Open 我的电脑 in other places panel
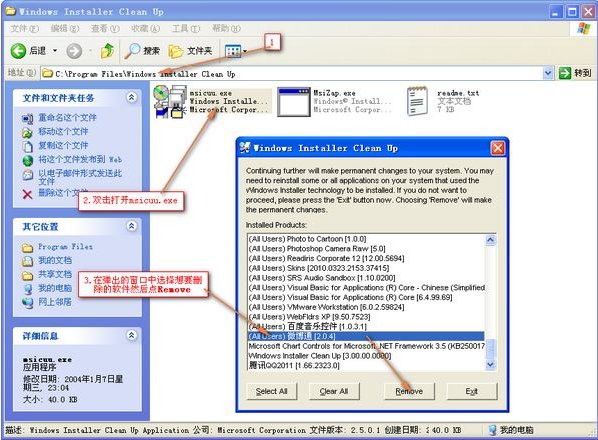This screenshot has height=440, width=598. (55, 288)
